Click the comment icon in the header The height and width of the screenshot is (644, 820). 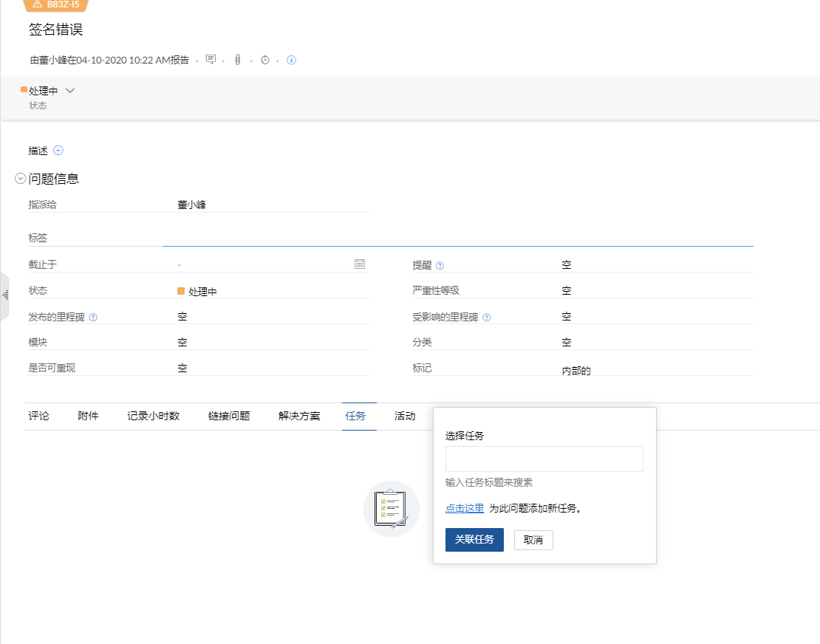point(211,60)
